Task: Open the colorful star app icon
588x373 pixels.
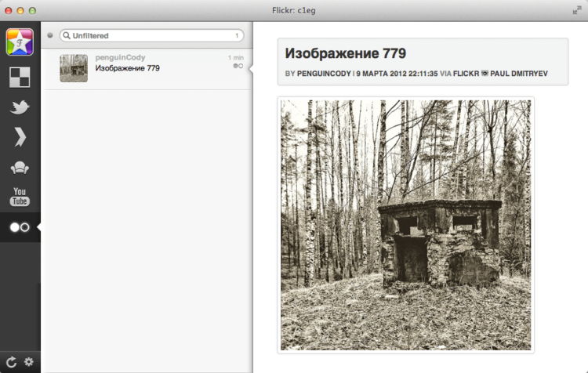Action: (x=20, y=42)
